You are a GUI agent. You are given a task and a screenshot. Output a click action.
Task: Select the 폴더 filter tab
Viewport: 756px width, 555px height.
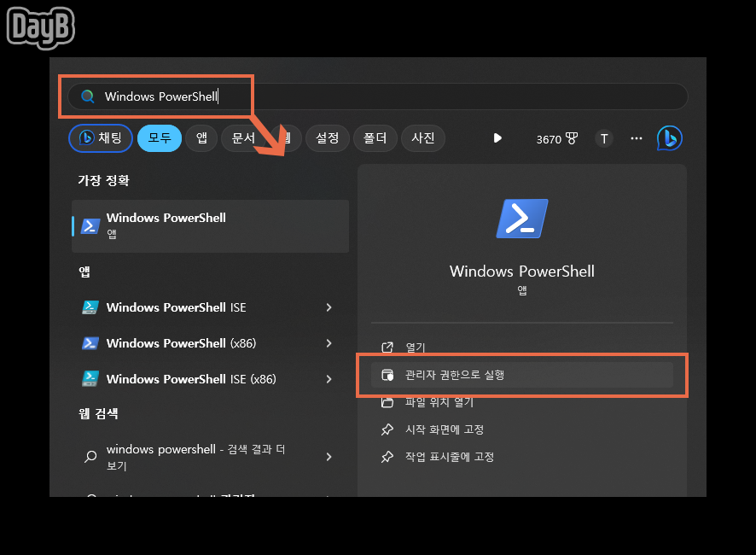point(375,138)
